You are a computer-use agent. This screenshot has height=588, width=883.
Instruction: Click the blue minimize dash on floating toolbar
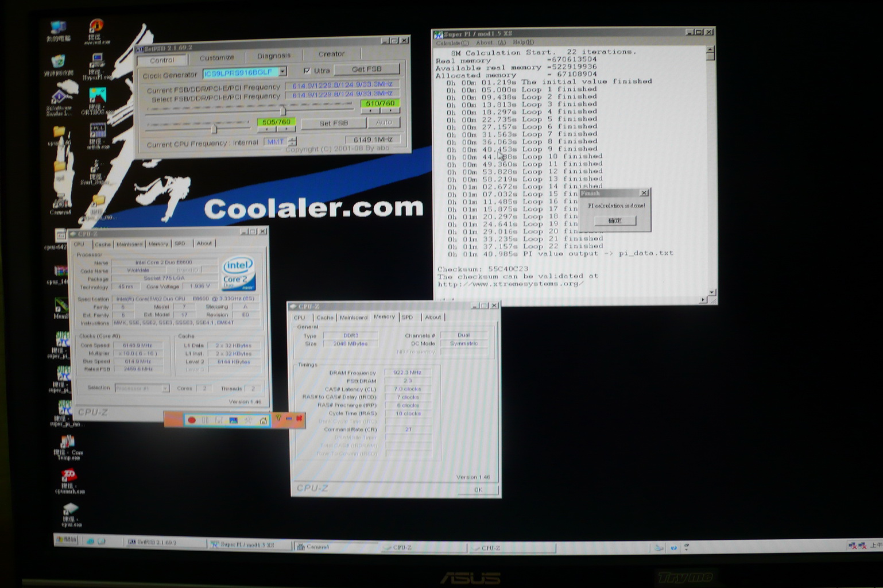(289, 419)
